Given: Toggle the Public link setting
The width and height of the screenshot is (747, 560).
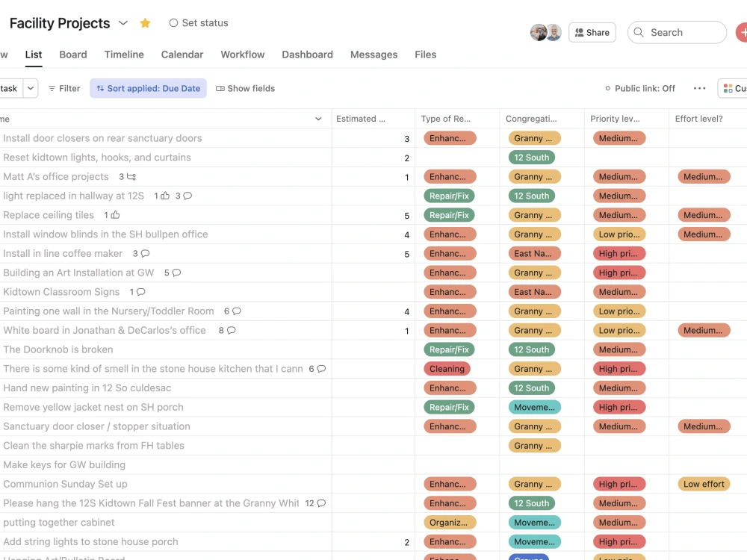Looking at the screenshot, I should coord(640,88).
